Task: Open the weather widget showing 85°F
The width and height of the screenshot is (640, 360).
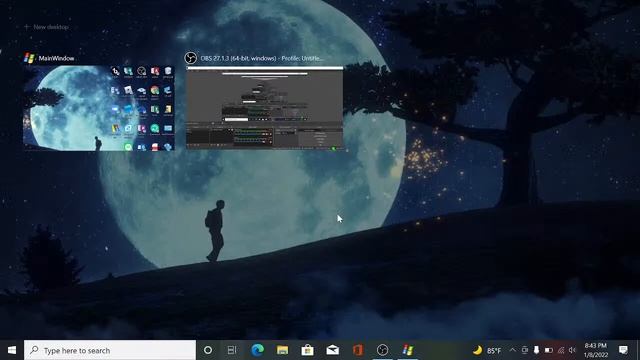Action: (487, 350)
